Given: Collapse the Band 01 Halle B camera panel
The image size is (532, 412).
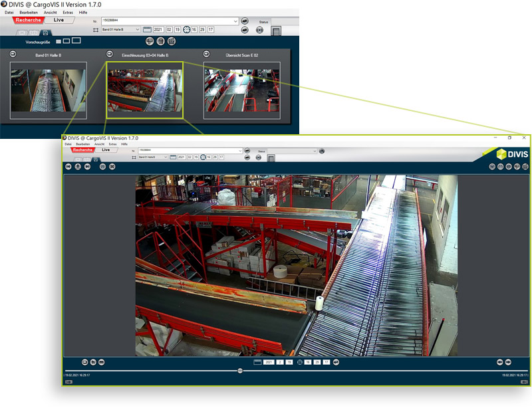Looking at the screenshot, I should 13,54.
